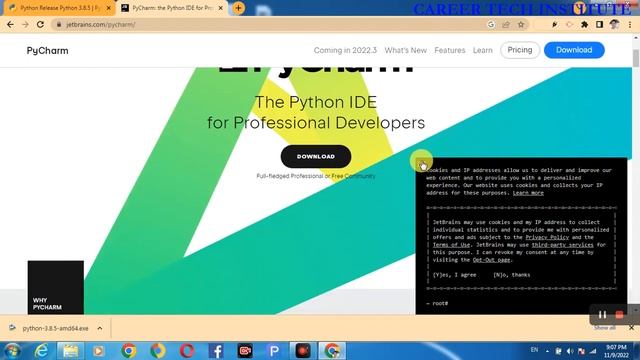640x360 pixels.
Task: Click the black DOWNLOAD button
Action: [x=316, y=156]
